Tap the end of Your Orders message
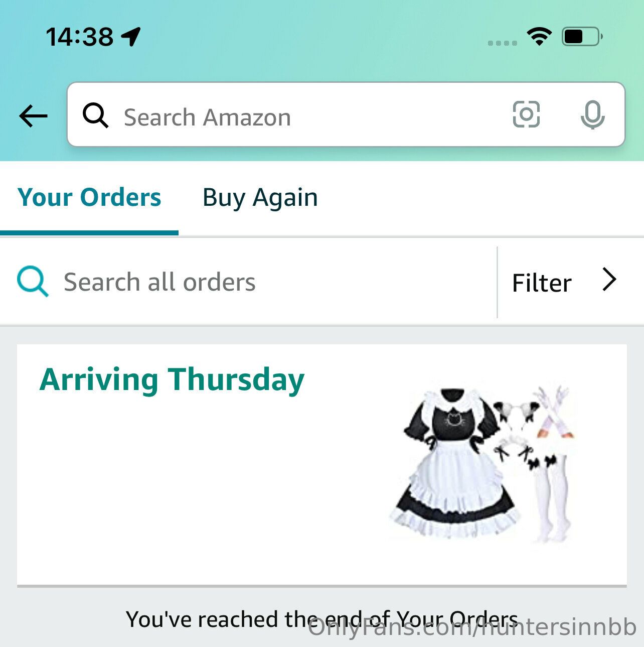This screenshot has height=647, width=644. [321, 619]
